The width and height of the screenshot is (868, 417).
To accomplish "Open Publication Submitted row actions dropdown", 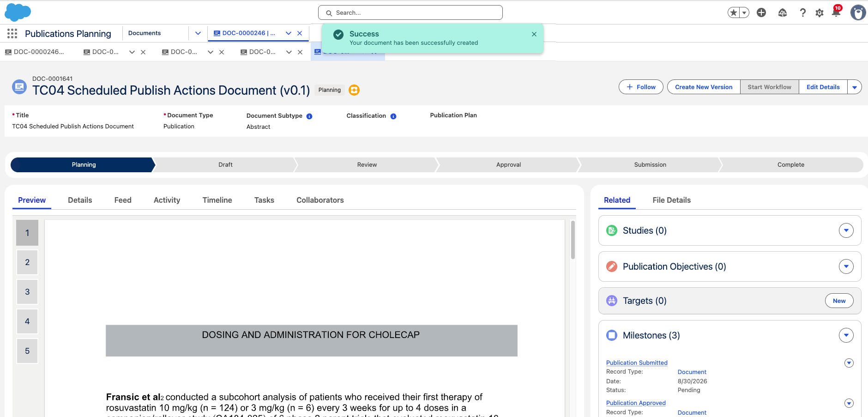I will pyautogui.click(x=849, y=363).
